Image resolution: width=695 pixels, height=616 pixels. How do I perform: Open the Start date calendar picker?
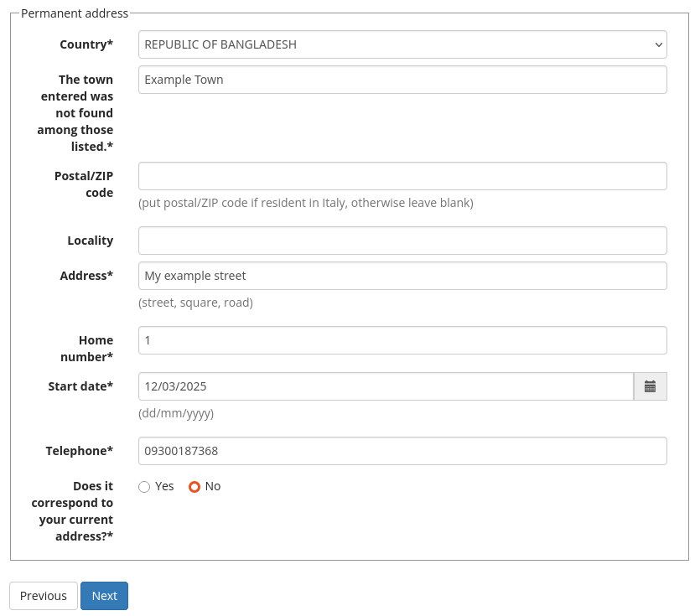[650, 386]
